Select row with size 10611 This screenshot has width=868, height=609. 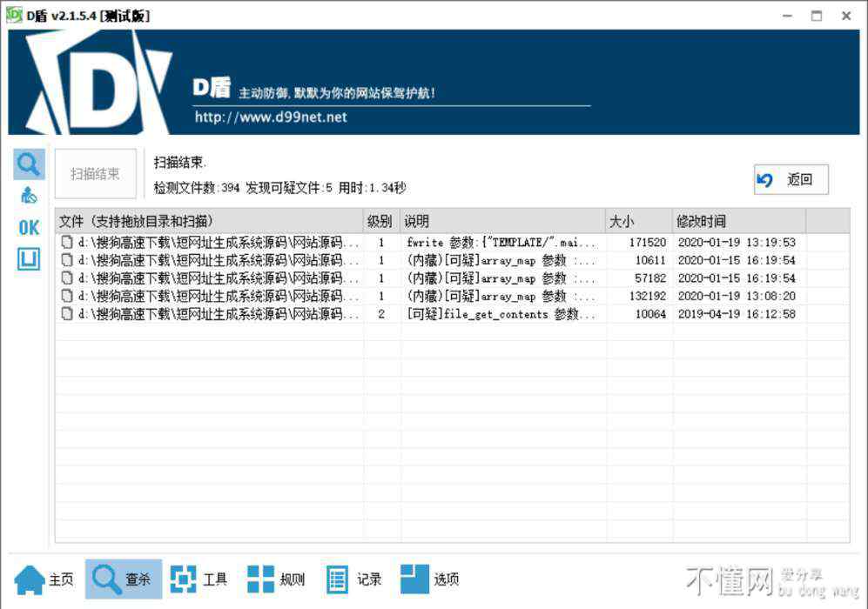(452, 260)
